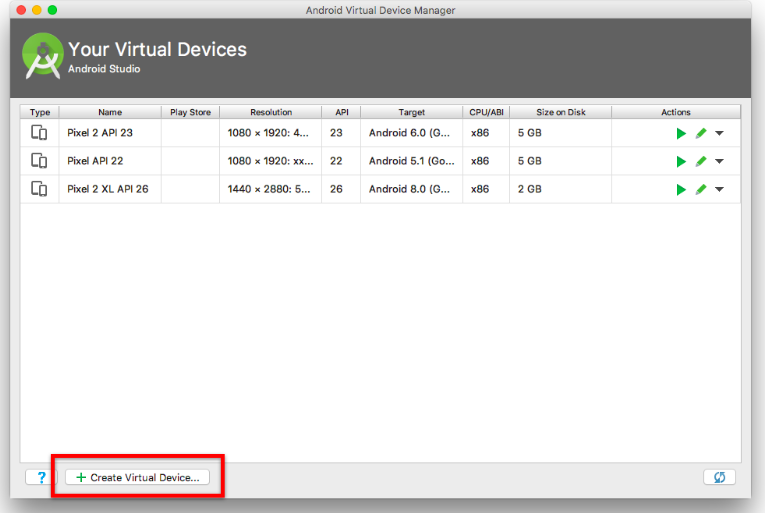Click the Android Studio logo icon
This screenshot has width=766, height=513.
[43, 56]
